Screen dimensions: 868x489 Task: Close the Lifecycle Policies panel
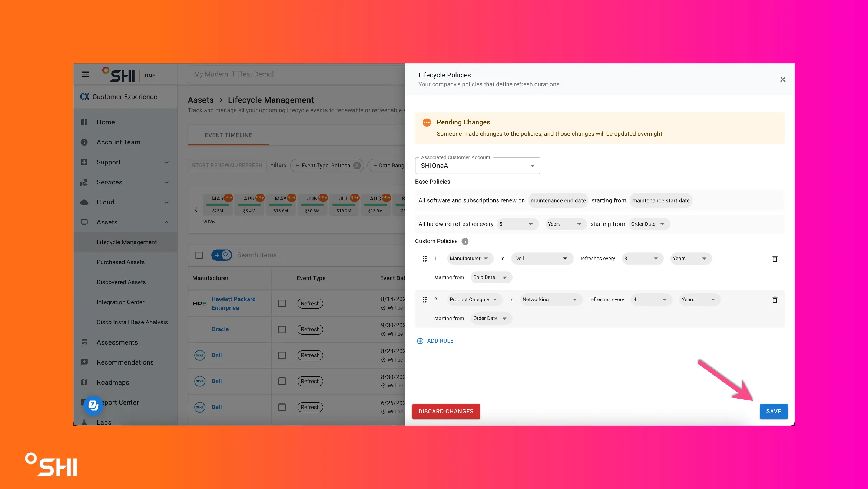[x=783, y=80]
